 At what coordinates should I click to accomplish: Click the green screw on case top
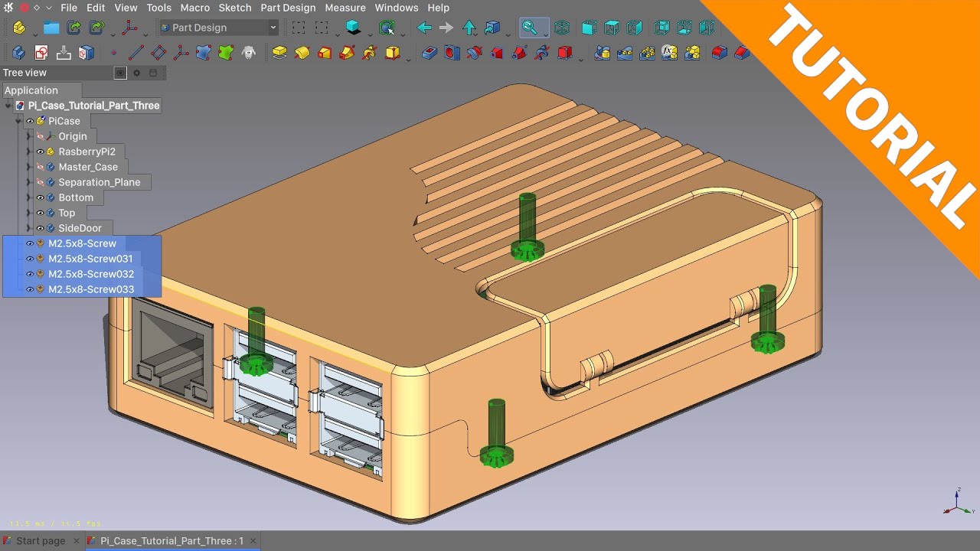(x=527, y=228)
